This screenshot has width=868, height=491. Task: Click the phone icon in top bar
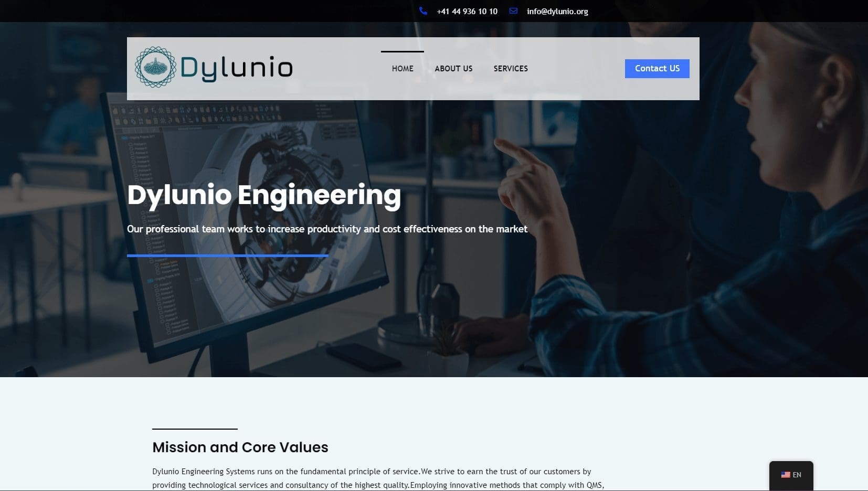coord(423,11)
